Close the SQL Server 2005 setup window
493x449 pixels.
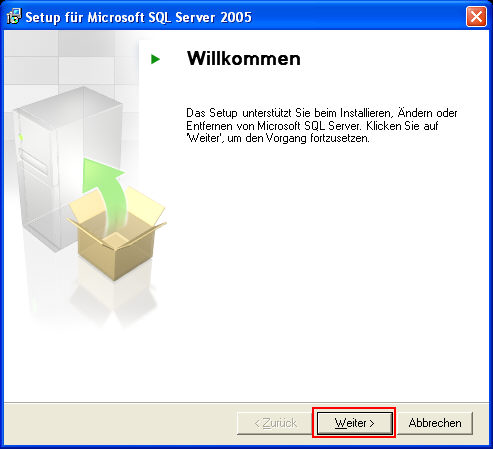(x=476, y=16)
